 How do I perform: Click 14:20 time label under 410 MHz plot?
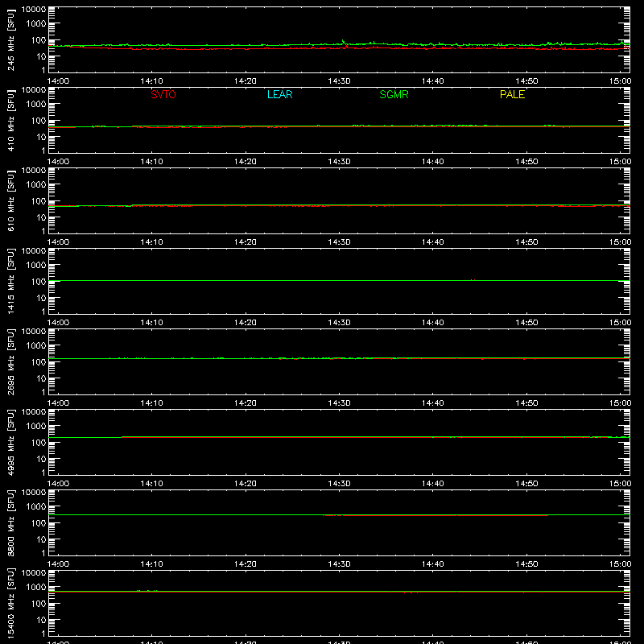coord(246,162)
